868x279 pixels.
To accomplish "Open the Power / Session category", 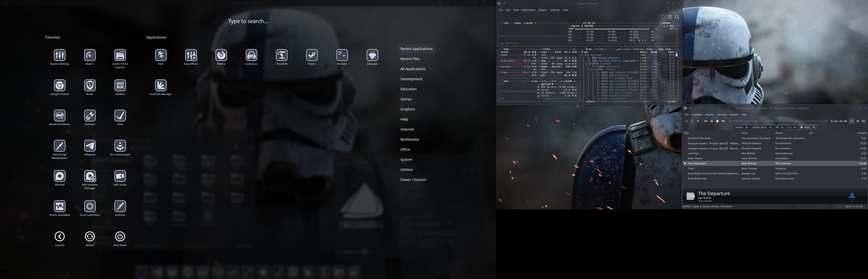I will pyautogui.click(x=413, y=180).
